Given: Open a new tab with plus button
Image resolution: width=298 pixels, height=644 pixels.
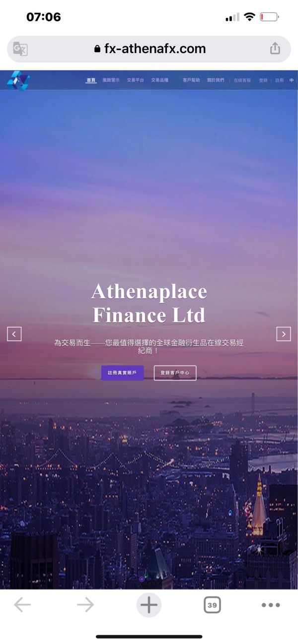Looking at the screenshot, I should (149, 605).
